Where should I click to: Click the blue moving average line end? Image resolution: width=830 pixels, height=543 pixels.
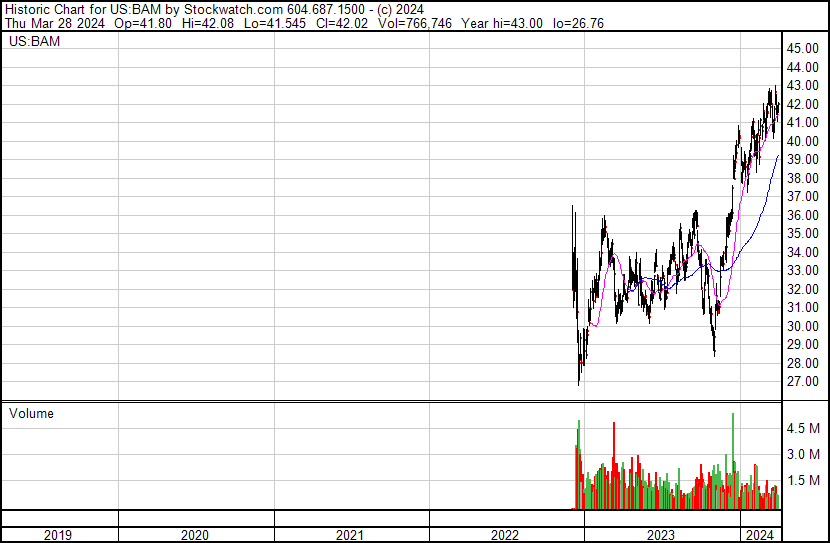pos(778,156)
